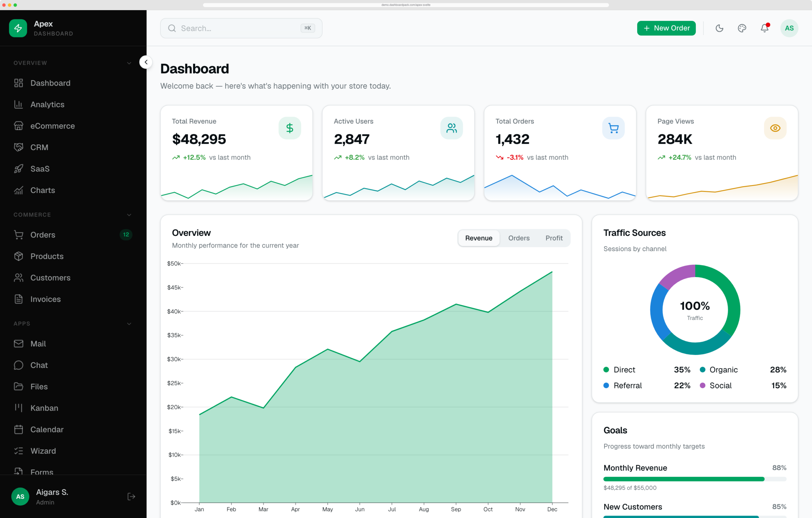Click the Total Revenue sparkline chart

(236, 187)
